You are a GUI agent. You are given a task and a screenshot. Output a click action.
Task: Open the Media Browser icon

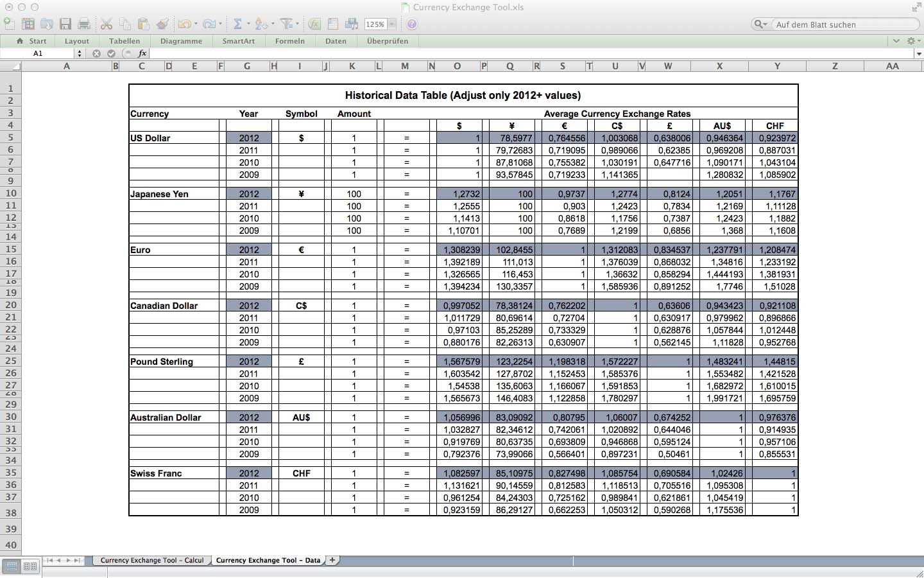(x=351, y=24)
